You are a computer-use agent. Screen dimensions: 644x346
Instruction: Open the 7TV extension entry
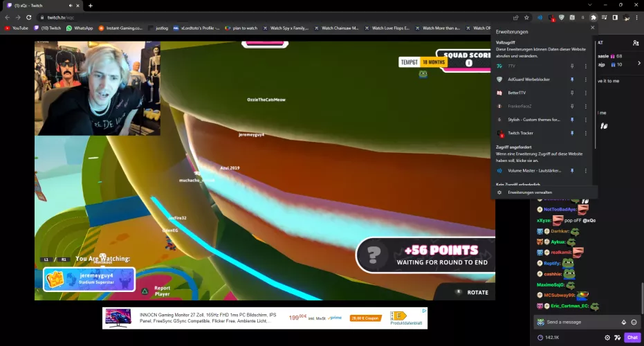pos(530,66)
